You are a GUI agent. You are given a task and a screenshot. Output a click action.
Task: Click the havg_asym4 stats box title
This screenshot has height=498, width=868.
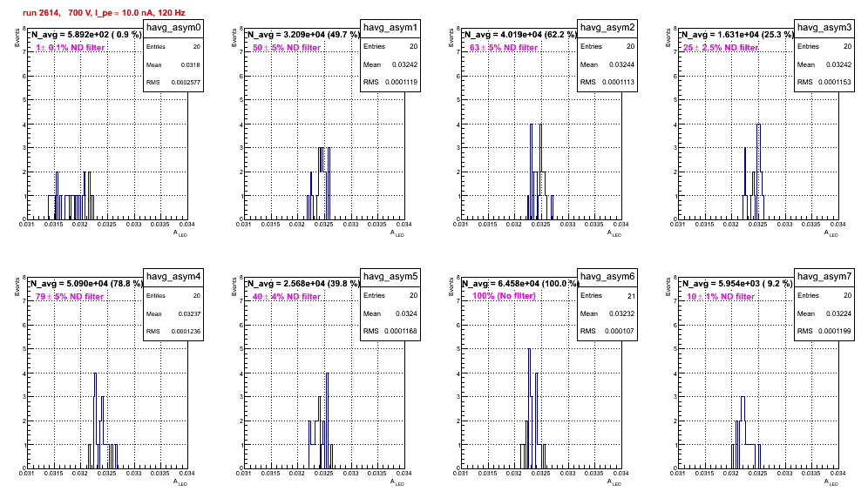point(173,276)
